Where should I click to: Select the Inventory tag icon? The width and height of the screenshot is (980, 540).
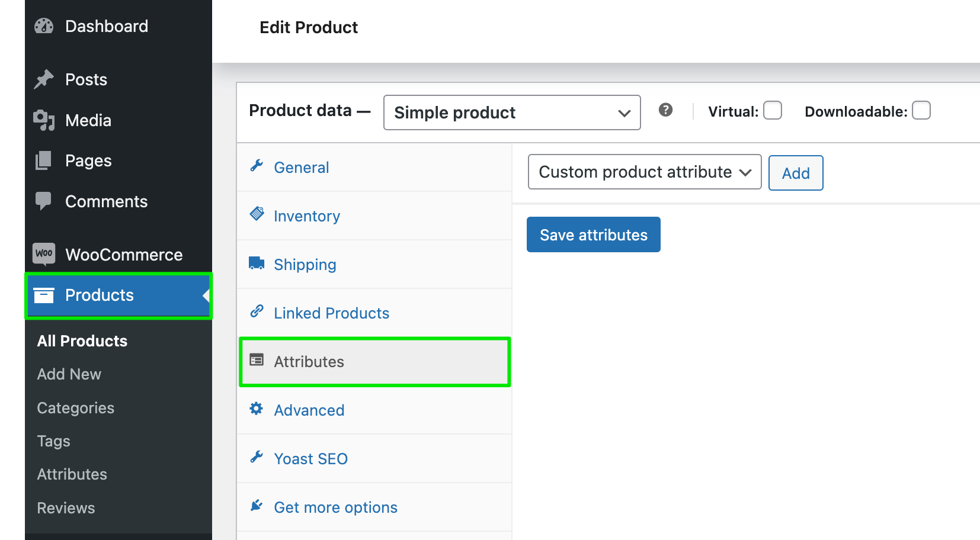click(257, 214)
